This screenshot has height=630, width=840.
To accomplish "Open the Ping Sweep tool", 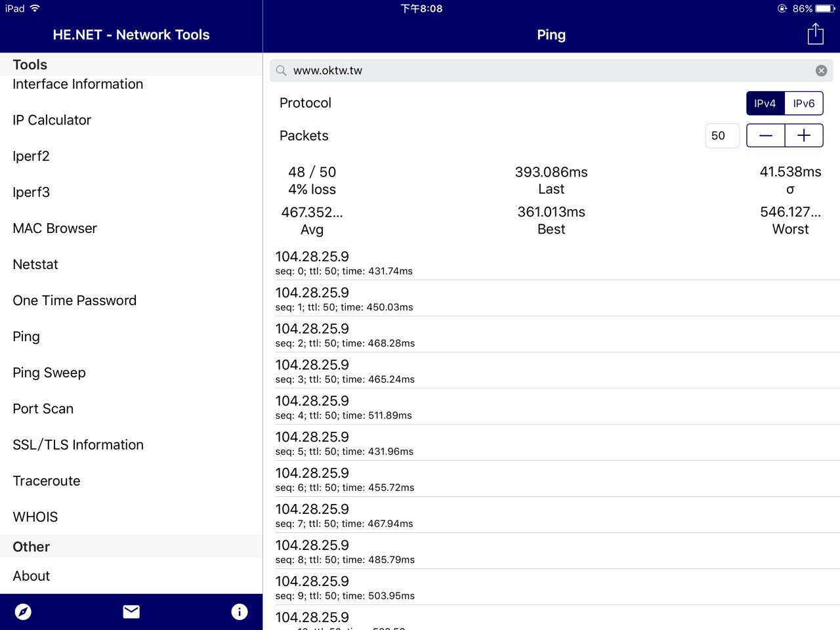I will [x=131, y=373].
